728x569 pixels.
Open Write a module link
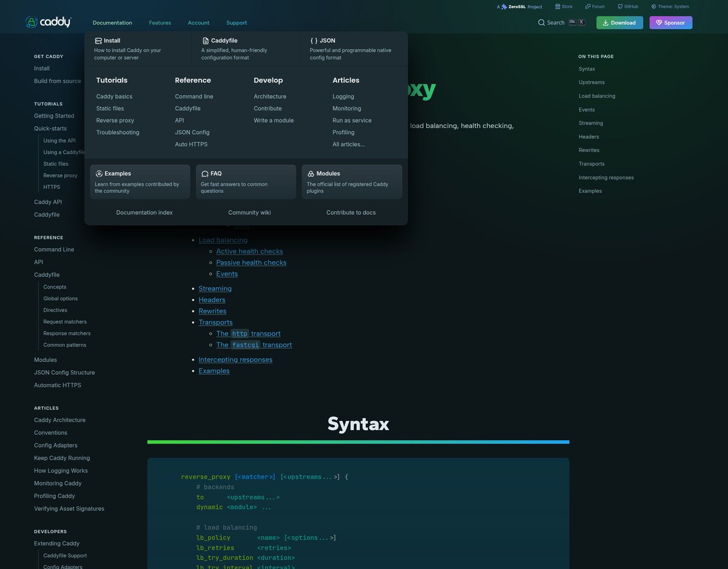point(274,120)
